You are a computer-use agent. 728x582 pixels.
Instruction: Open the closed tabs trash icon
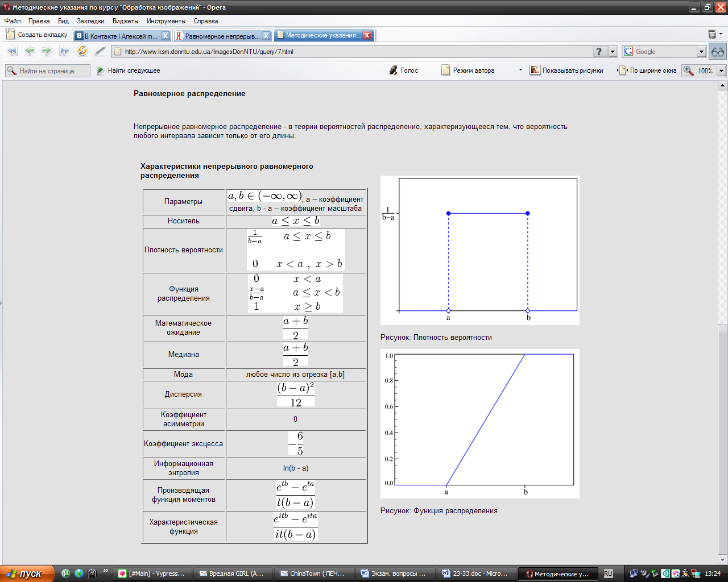[712, 35]
